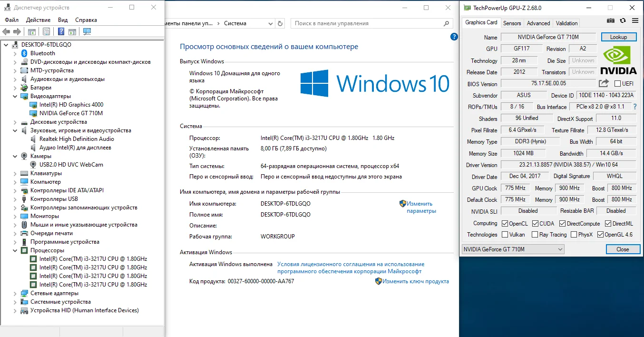Screen dimensions: 644x337
Task: Click GPU Name field in GPU-Z
Action: tap(548, 37)
